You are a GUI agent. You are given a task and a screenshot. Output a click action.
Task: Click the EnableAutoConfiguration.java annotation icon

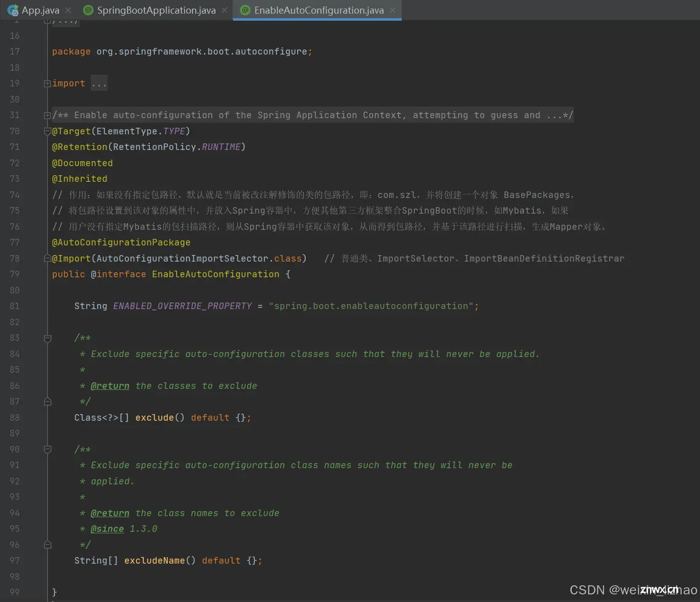pyautogui.click(x=245, y=10)
